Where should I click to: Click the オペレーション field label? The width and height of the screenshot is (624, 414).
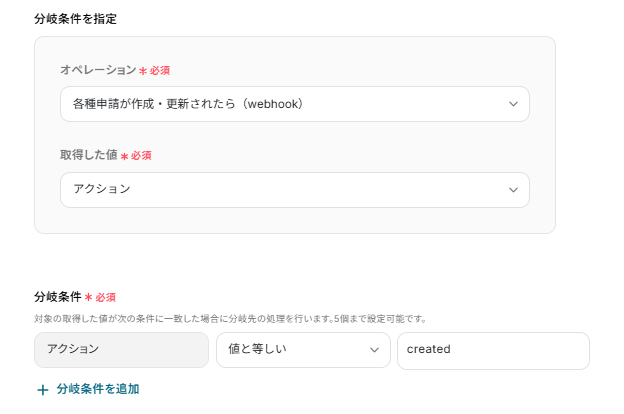97,70
